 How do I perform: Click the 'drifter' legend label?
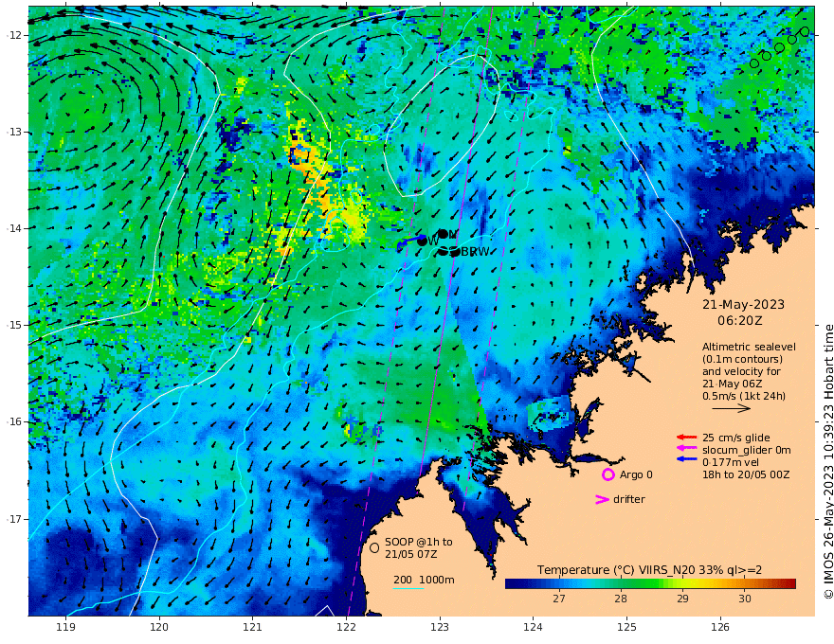pos(628,499)
